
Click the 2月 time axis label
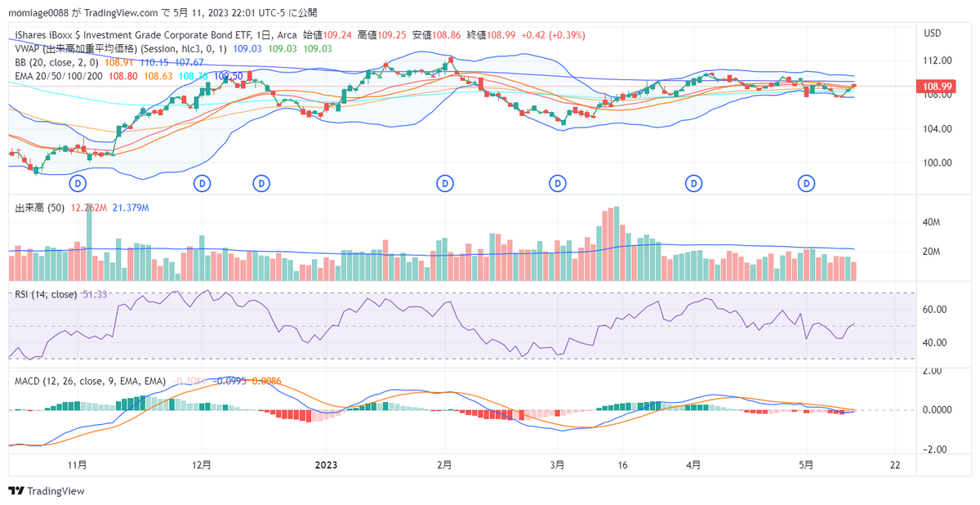tap(445, 465)
